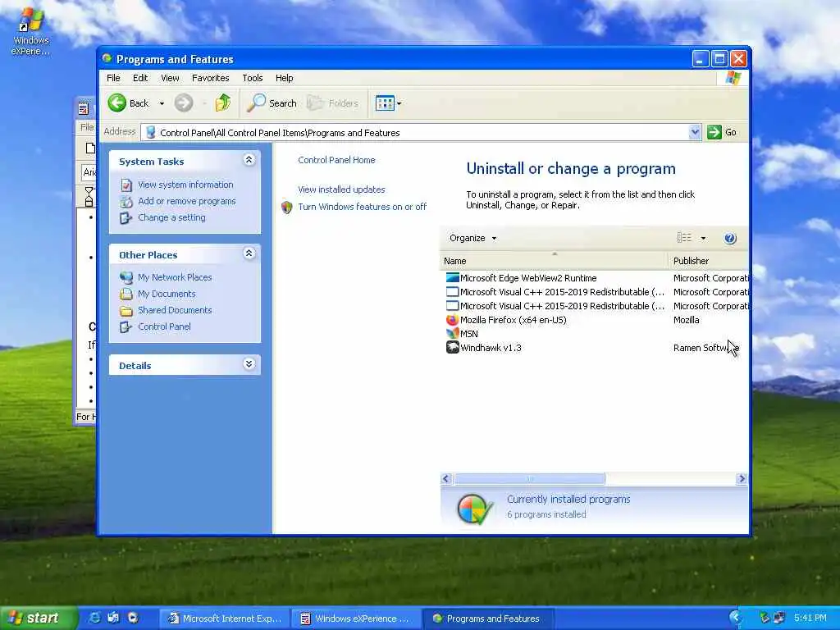Collapse the Other Places panel
840x630 pixels.
249,253
